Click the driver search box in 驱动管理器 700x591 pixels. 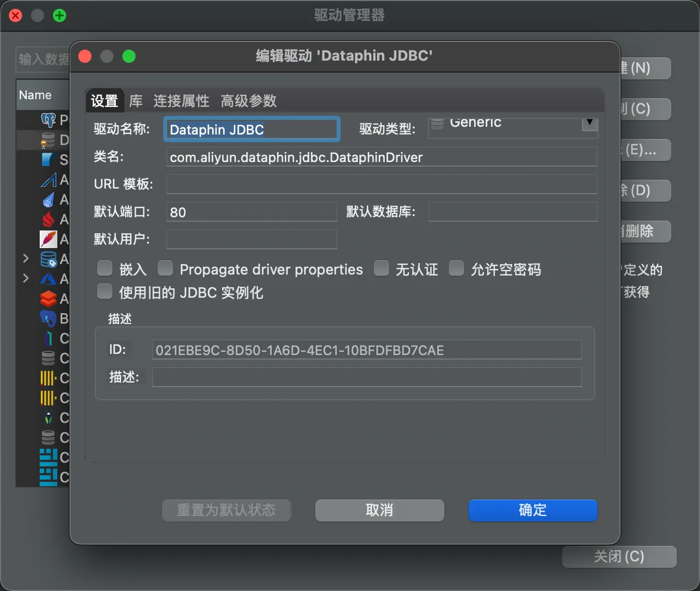(x=43, y=59)
